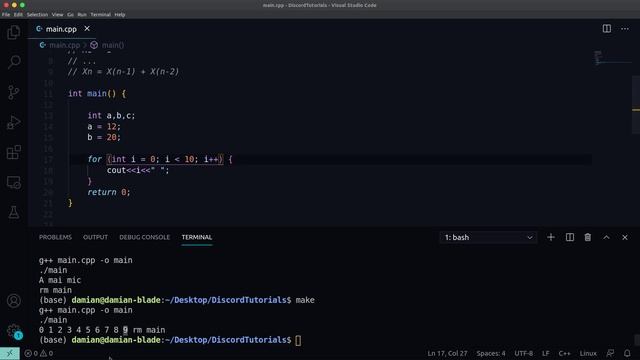Click the '// Xn = X(n-1) + X(n-2)' comment
The image size is (640, 360).
tap(123, 72)
